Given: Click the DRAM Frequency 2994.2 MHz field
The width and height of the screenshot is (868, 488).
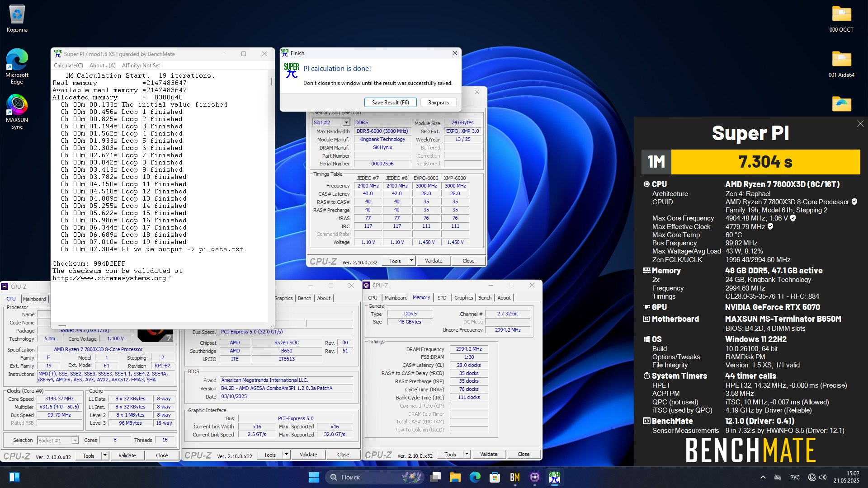Looking at the screenshot, I should (x=469, y=349).
